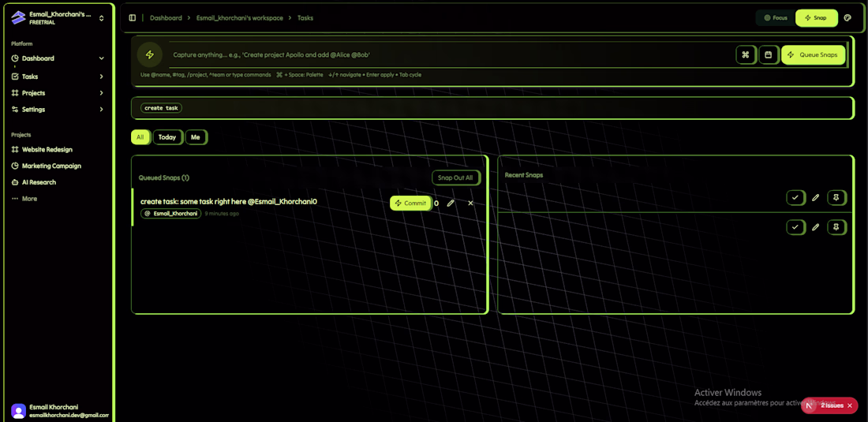Viewport: 868px width, 422px height.
Task: Focus the Capture anything input field
Action: 451,54
